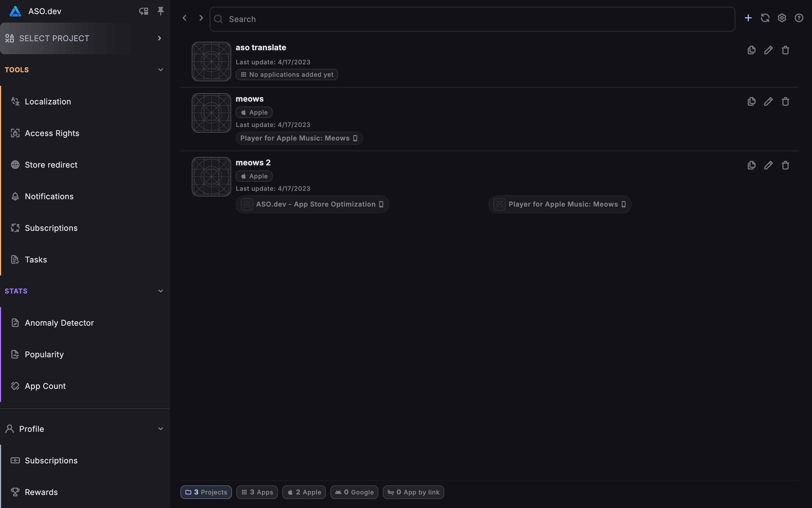Image resolution: width=812 pixels, height=508 pixels.
Task: Open the help question mark icon
Action: pos(799,18)
